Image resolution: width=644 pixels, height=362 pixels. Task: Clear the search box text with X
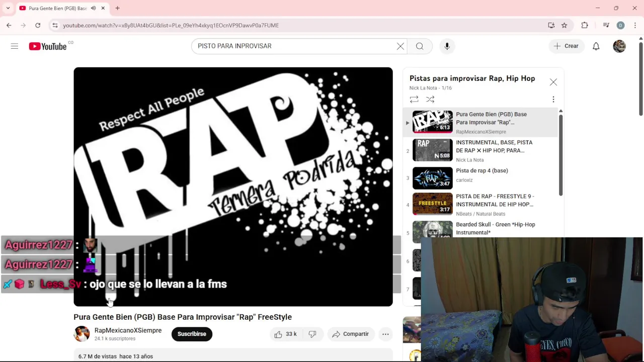[400, 46]
